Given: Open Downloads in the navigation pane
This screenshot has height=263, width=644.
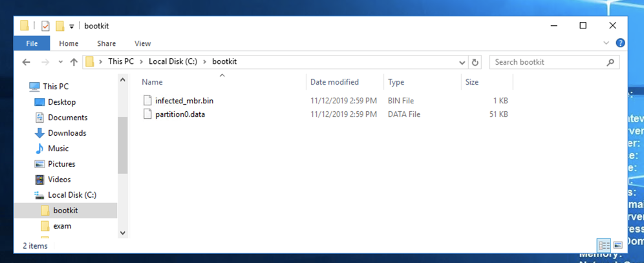Looking at the screenshot, I should click(x=67, y=133).
